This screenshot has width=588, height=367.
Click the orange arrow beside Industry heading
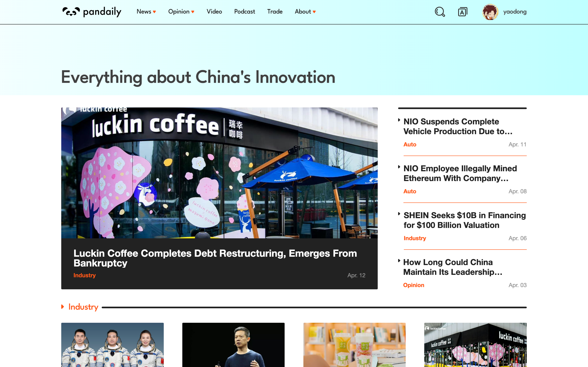[63, 307]
